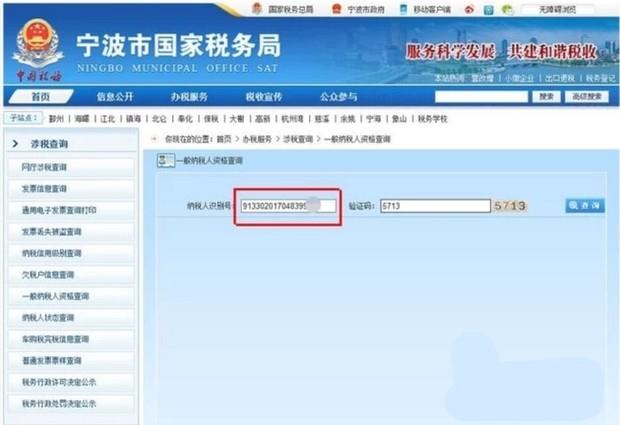Open the 镇海 sub-site link
Viewport: 620px width, 425px height.
pyautogui.click(x=133, y=119)
